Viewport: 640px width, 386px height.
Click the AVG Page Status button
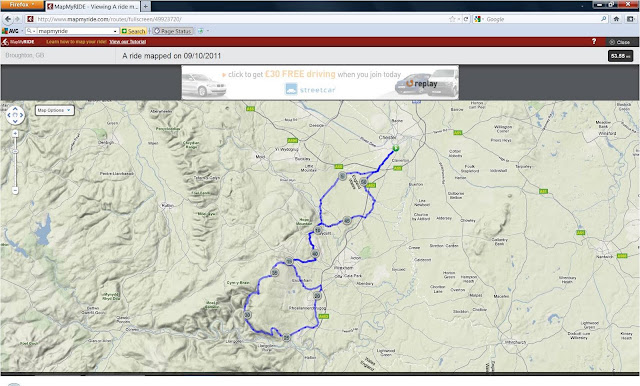point(172,31)
